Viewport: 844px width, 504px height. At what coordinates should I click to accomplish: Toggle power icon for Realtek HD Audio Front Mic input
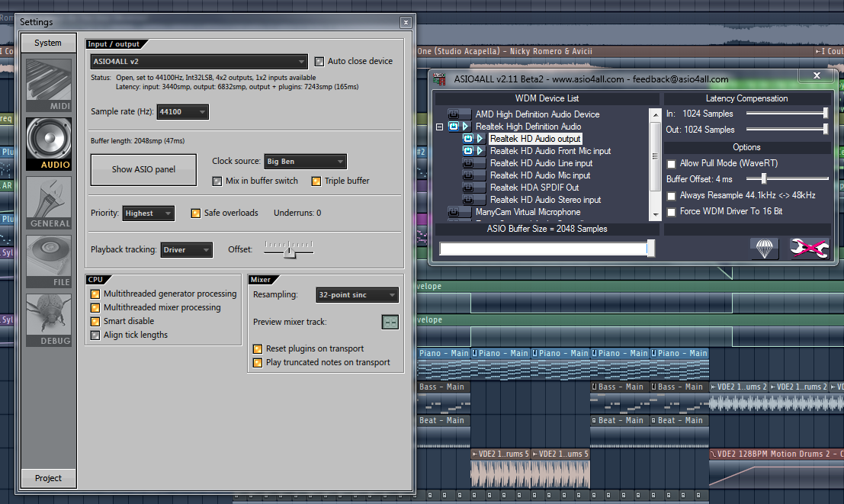[x=468, y=151]
